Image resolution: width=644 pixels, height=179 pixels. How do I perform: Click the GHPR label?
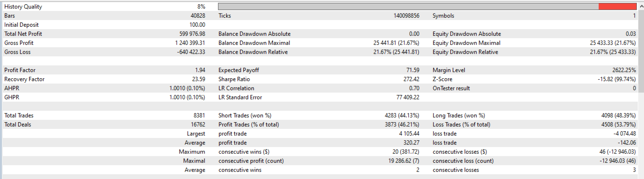(12, 97)
